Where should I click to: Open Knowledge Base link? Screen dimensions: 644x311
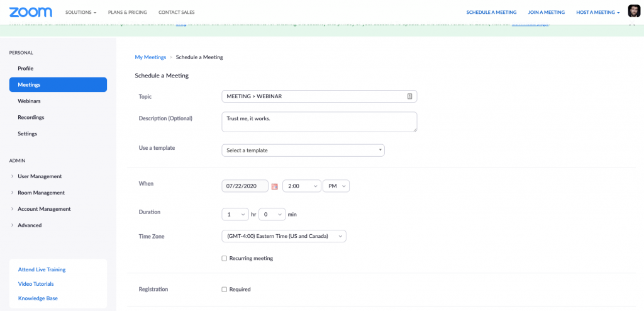click(x=38, y=298)
